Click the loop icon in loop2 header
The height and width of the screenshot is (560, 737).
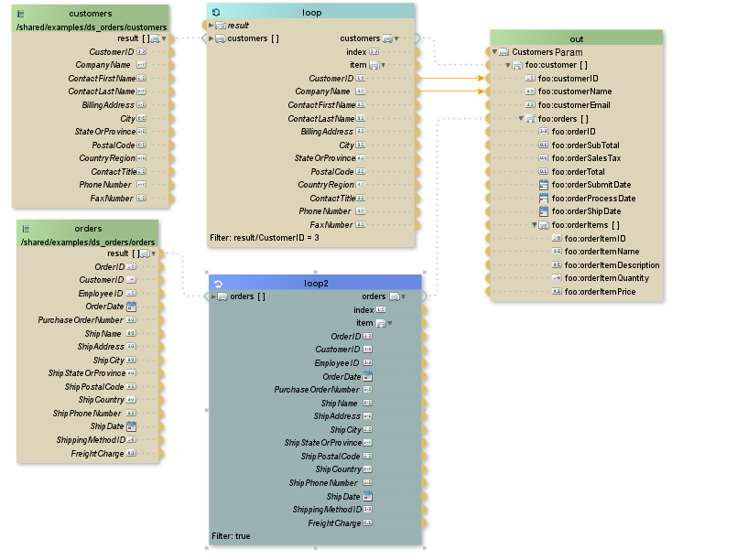coord(218,284)
